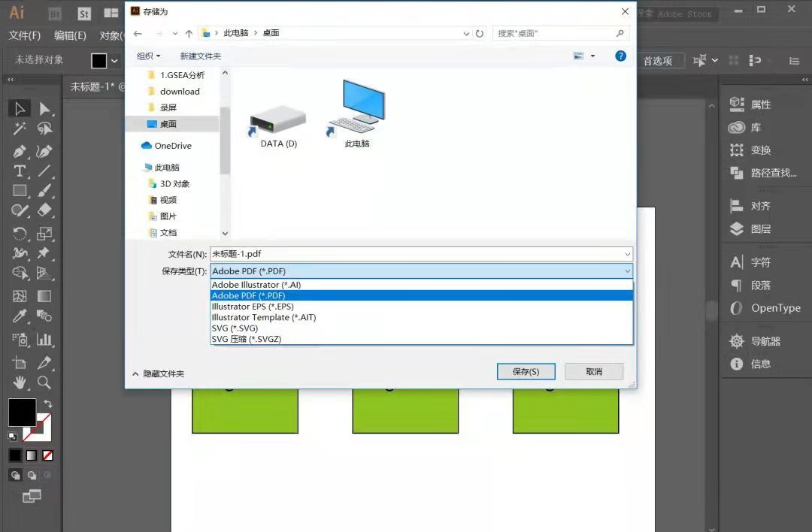This screenshot has height=532, width=812.
Task: Click the 搜索"桌面" search field
Action: [x=561, y=34]
